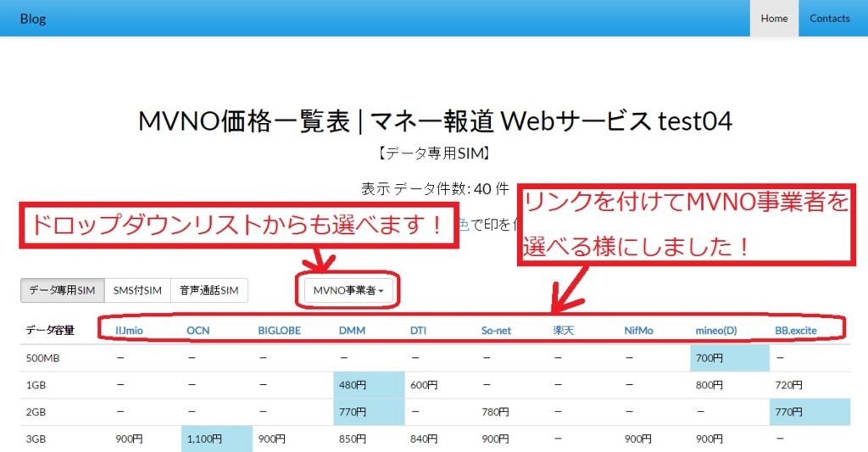Click the 770円 DMM cell in 2GB row

click(x=369, y=412)
